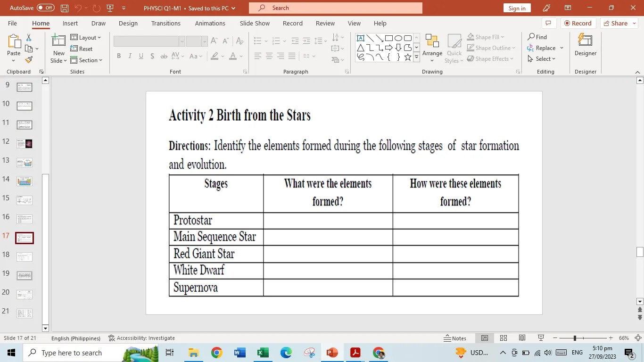
Task: Click the Share button
Action: point(618,23)
